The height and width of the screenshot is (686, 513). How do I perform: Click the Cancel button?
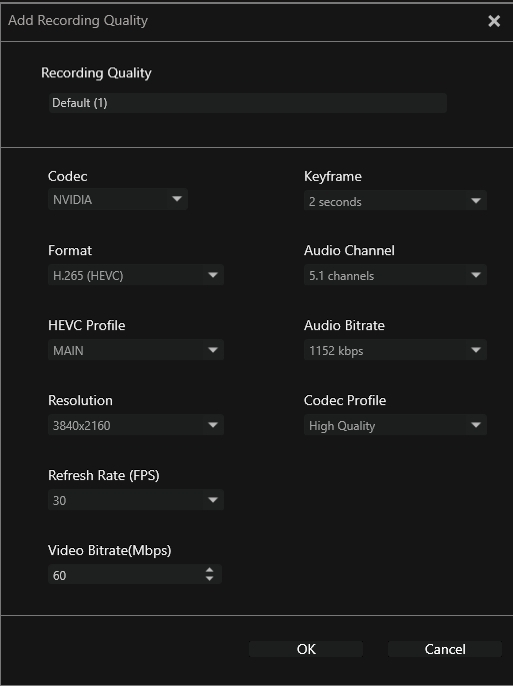pyautogui.click(x=445, y=649)
